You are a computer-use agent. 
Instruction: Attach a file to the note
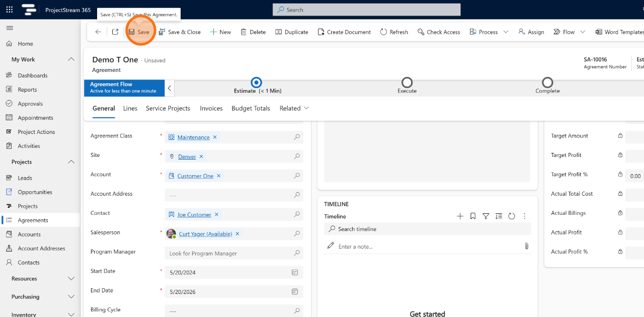pyautogui.click(x=526, y=246)
